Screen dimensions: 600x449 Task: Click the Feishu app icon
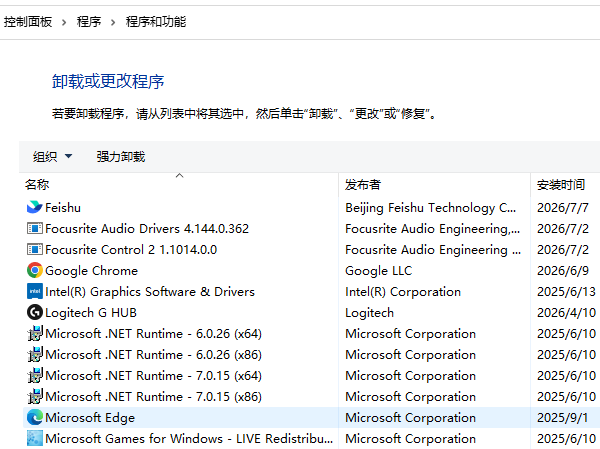pos(34,207)
